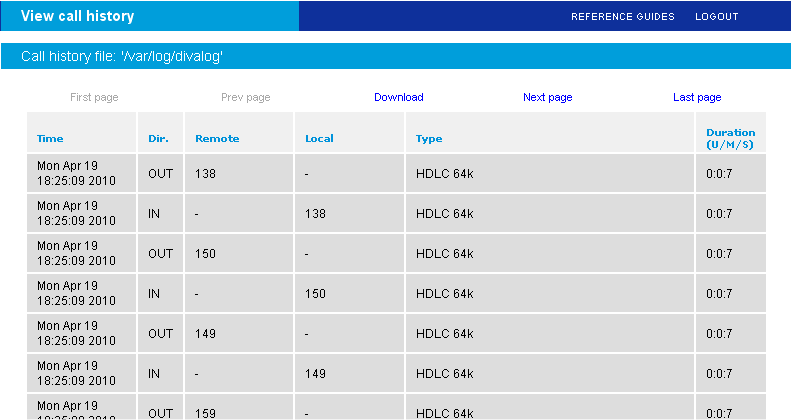Click the Dir. column header

pos(158,139)
